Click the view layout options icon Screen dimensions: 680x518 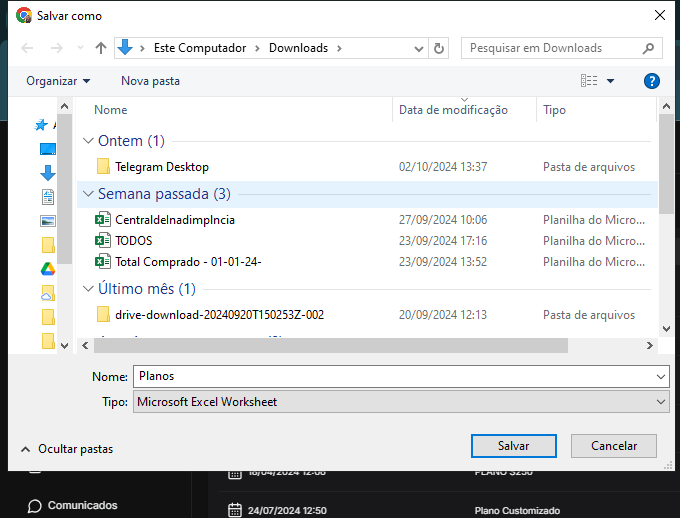click(589, 81)
